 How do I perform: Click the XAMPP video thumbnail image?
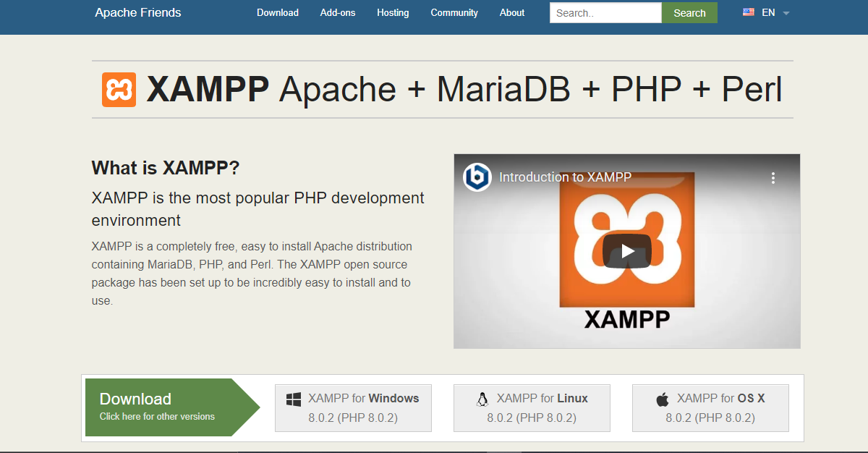(x=627, y=251)
